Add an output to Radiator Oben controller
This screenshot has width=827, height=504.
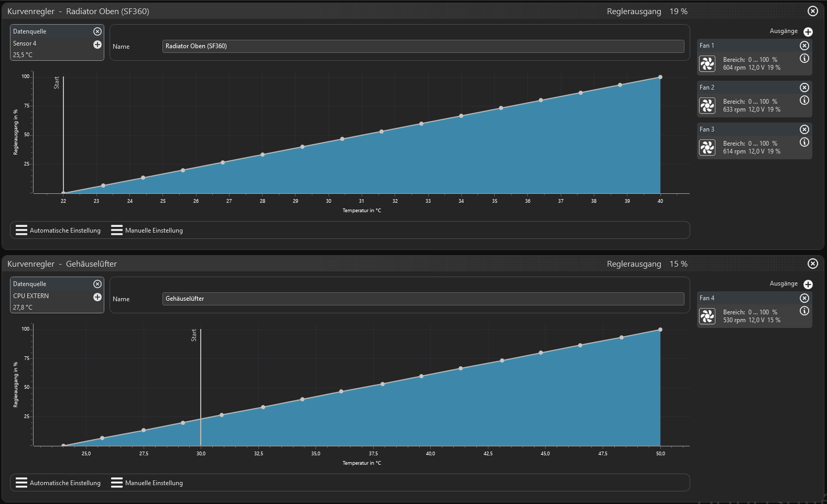[x=808, y=32]
